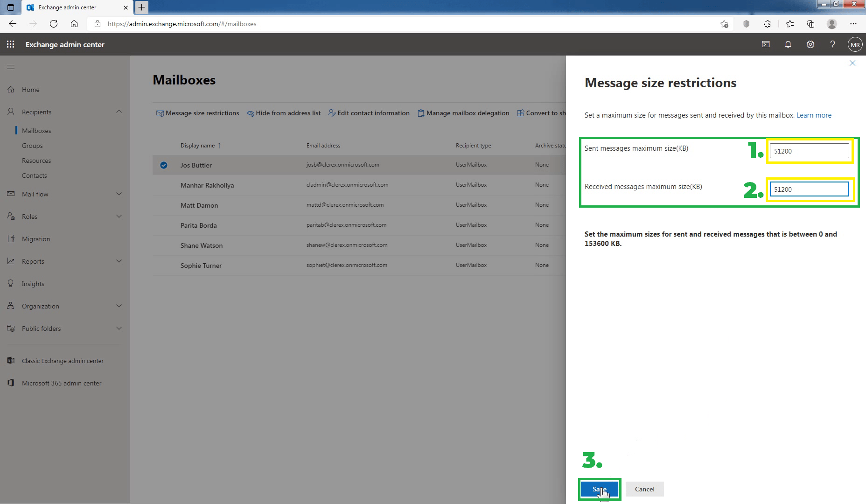Select Groups under Recipients
The image size is (866, 504).
click(32, 145)
